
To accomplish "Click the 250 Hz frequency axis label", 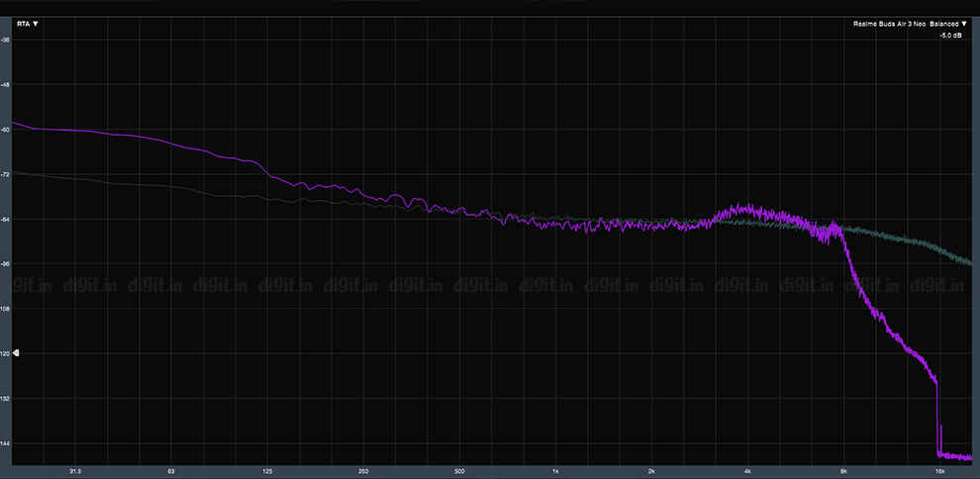I will (363, 470).
